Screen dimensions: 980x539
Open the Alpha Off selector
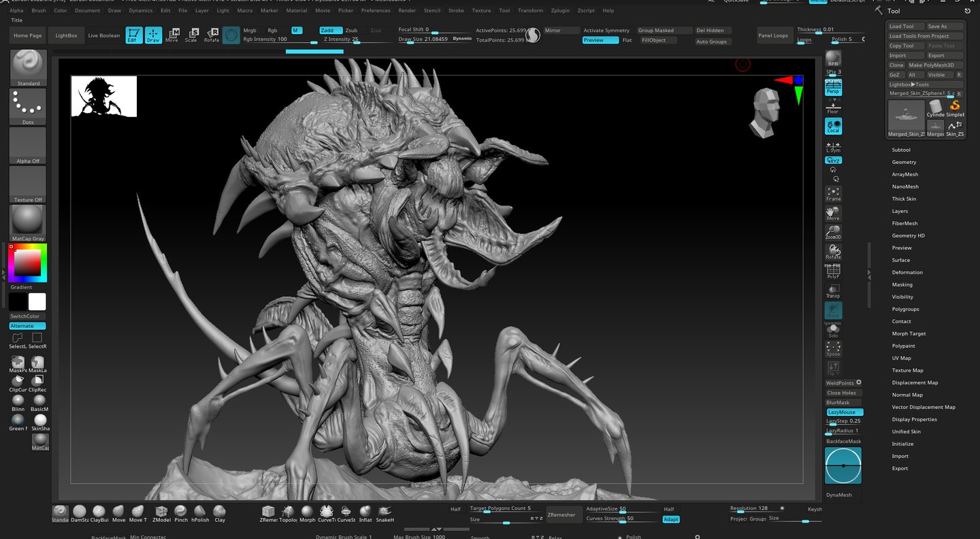point(29,145)
